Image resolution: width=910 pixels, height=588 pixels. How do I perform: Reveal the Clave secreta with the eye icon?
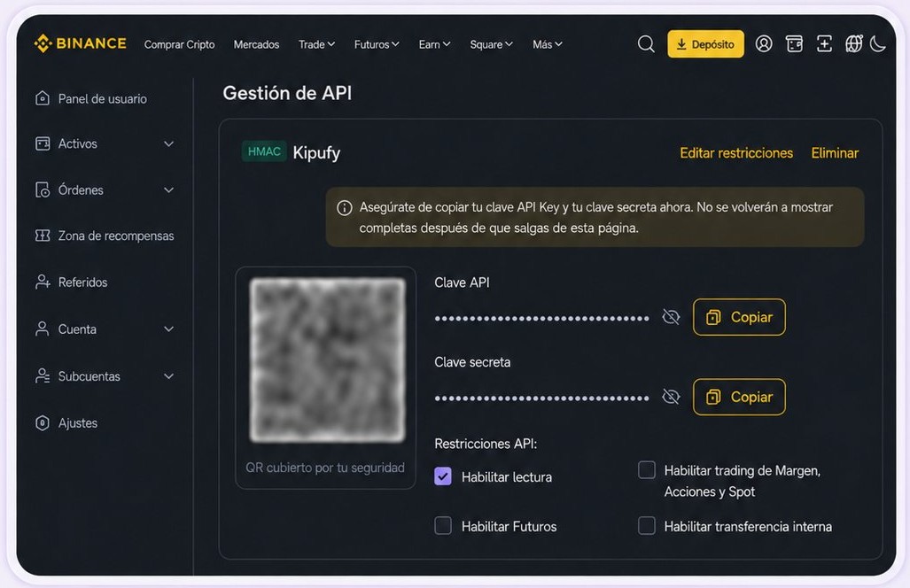click(x=671, y=397)
